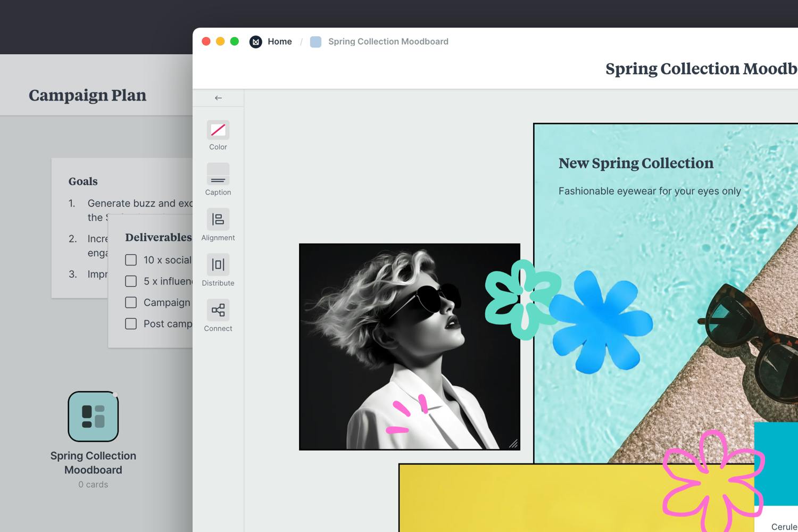Click the Milanote home logo icon

[256, 41]
